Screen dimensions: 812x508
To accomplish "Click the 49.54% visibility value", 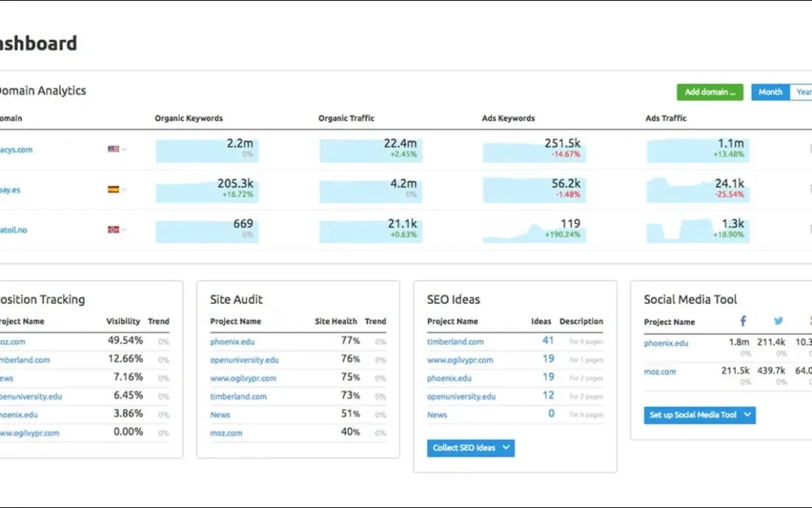I will pyautogui.click(x=126, y=341).
